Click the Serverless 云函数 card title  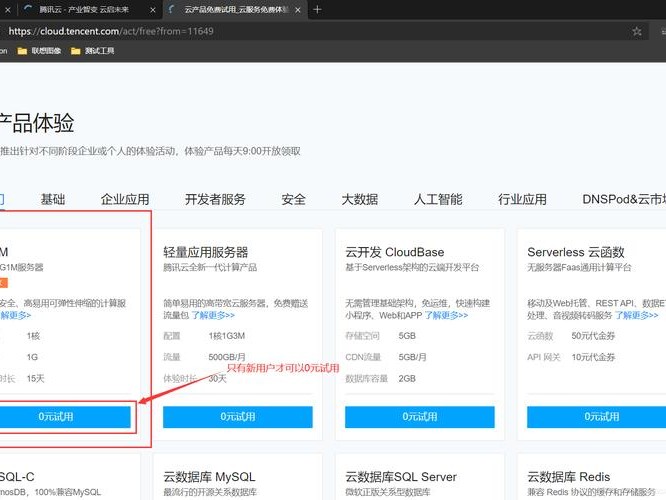[x=576, y=252]
